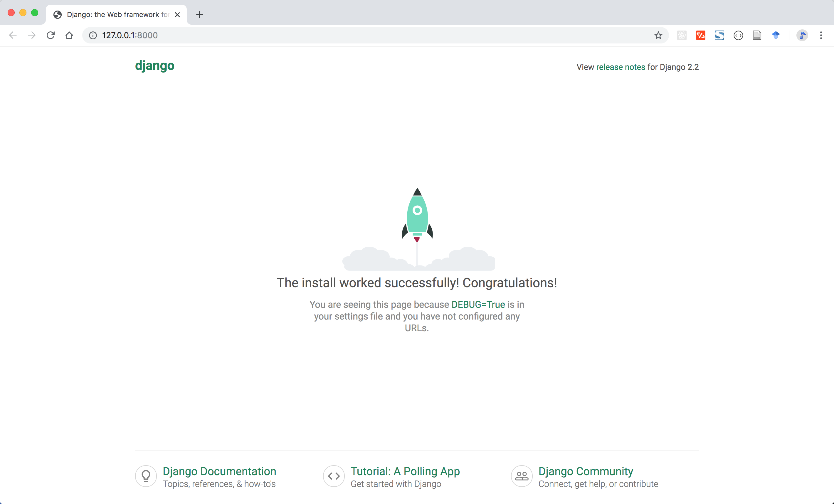Close the Django tab

click(x=177, y=15)
